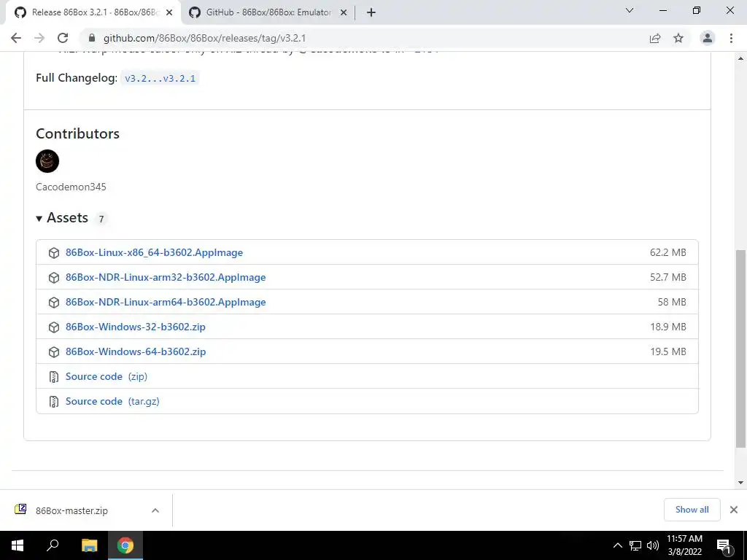Open a new browser tab
The image size is (747, 560).
tap(371, 12)
